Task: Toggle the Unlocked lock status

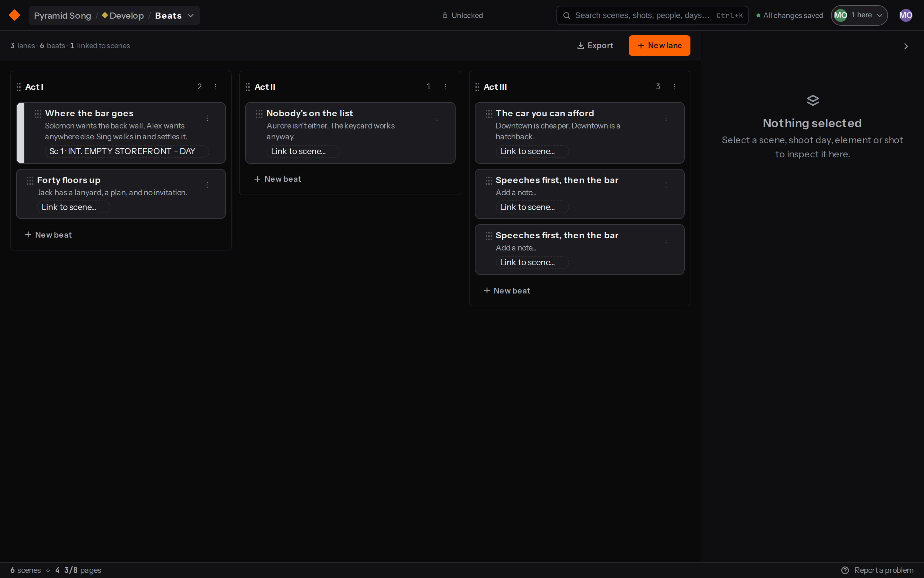Action: click(x=462, y=15)
